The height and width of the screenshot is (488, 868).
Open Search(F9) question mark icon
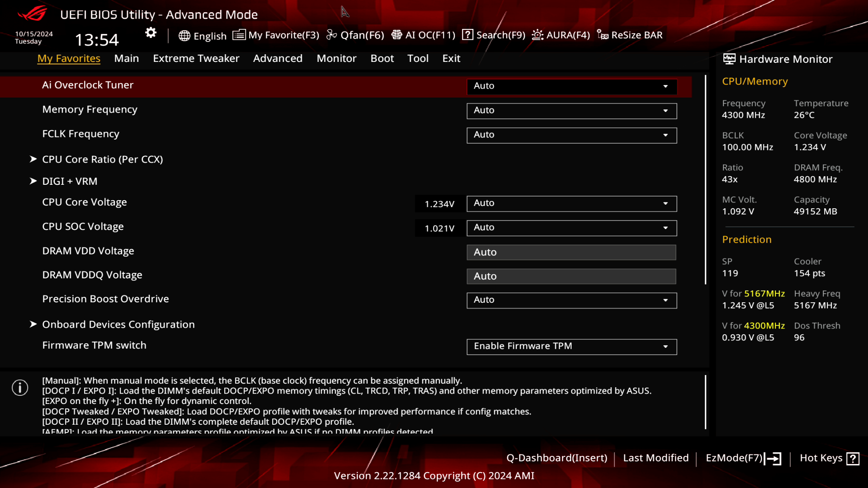click(467, 35)
